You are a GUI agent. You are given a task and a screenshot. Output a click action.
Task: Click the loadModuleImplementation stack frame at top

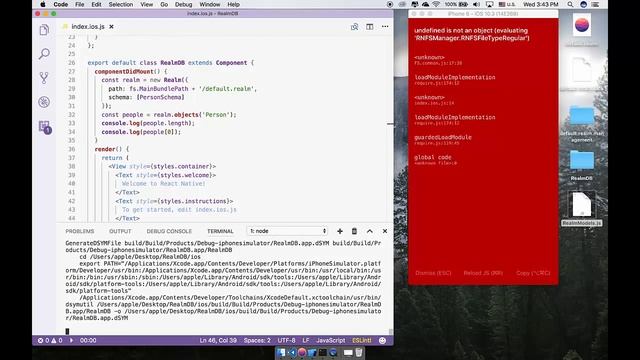pyautogui.click(x=455, y=80)
